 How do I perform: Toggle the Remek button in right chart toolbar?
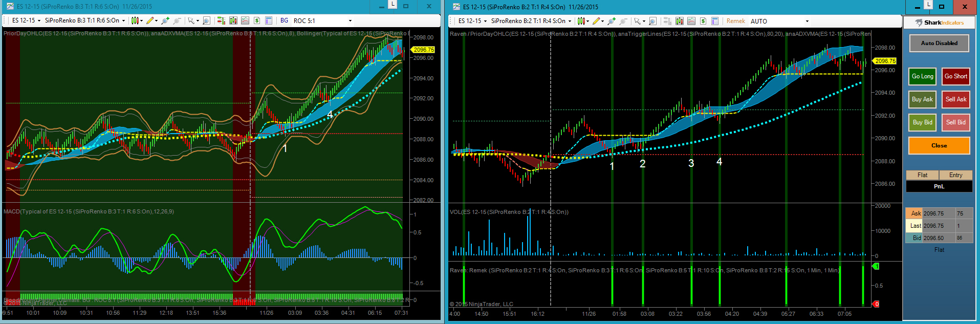click(x=736, y=21)
